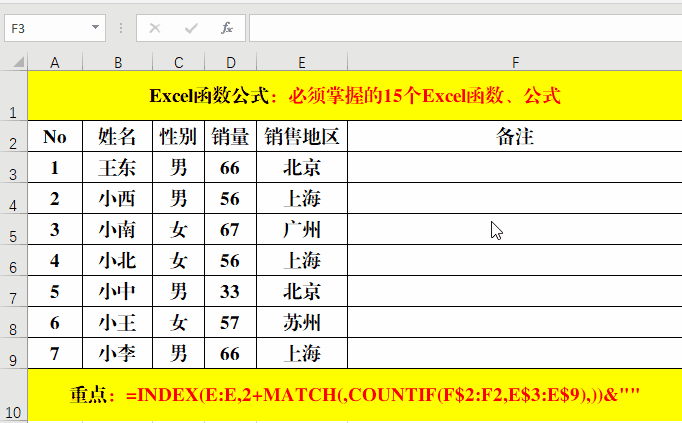Select column A header
The image size is (682, 423).
click(x=55, y=63)
